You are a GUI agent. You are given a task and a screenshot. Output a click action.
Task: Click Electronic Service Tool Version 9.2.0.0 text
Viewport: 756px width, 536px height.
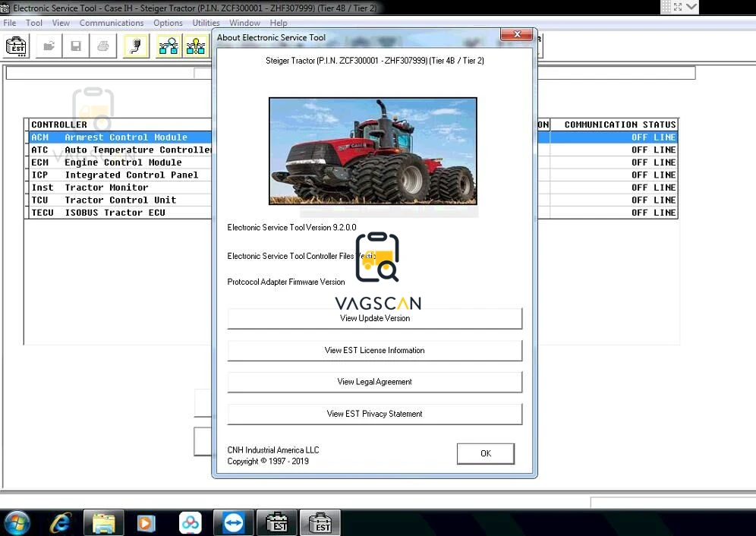click(x=291, y=227)
